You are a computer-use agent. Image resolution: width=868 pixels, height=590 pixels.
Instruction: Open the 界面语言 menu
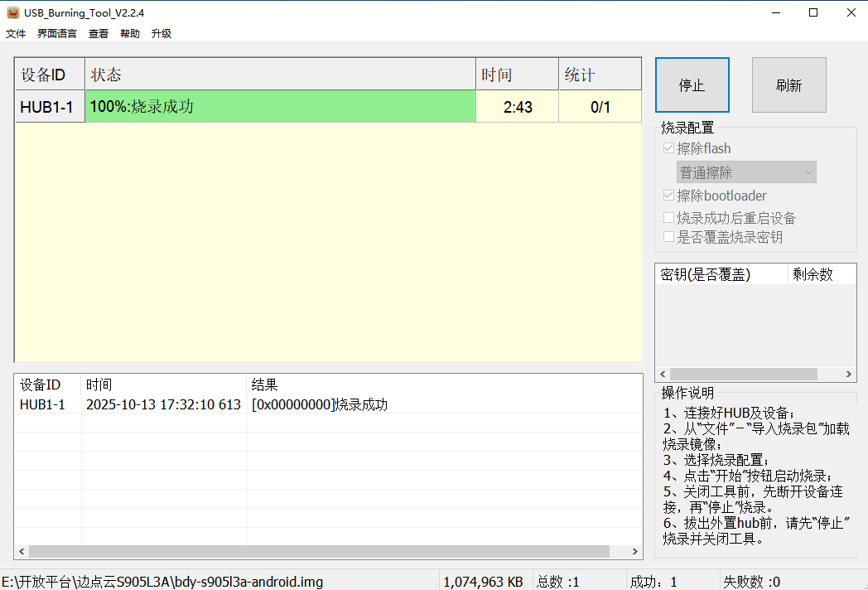55,33
